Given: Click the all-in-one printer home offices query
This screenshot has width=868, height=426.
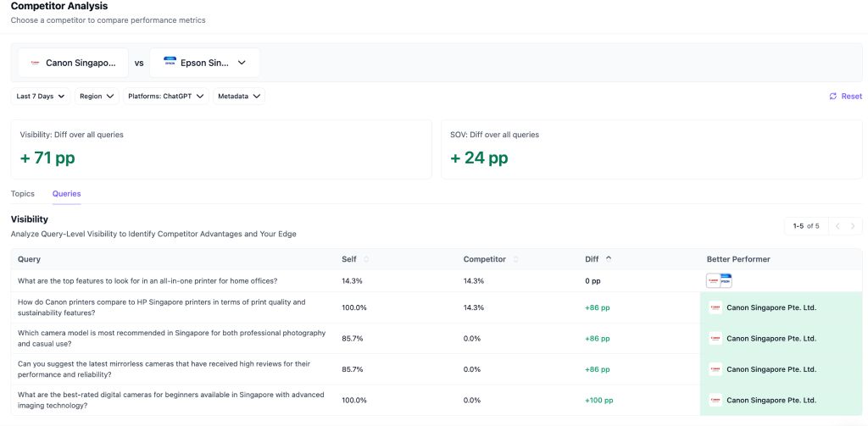Looking at the screenshot, I should 147,281.
